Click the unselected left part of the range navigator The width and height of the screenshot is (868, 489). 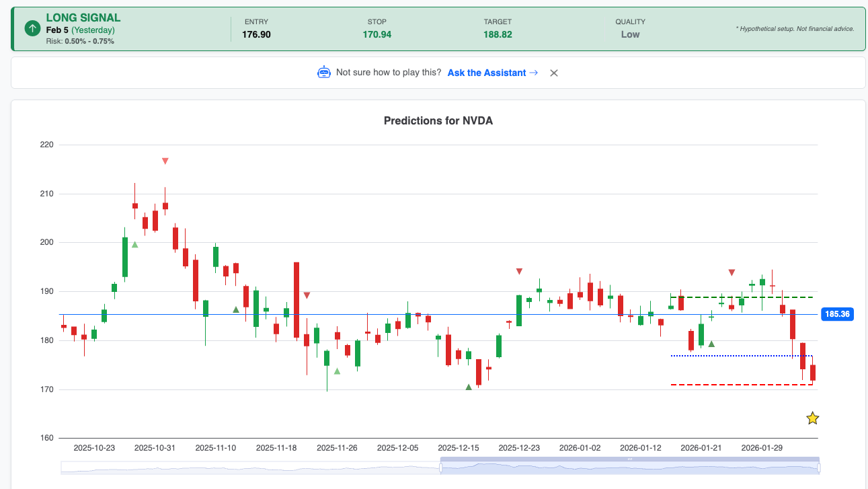tap(249, 467)
